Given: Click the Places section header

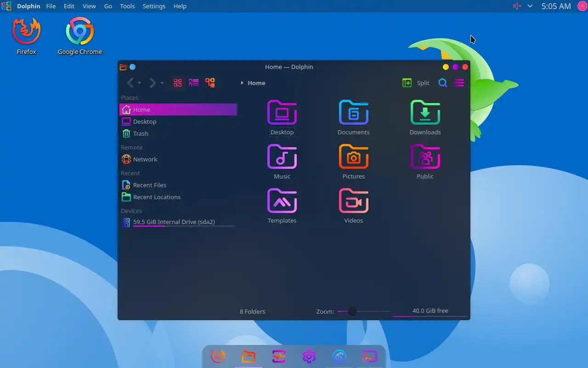Looking at the screenshot, I should click(x=130, y=98).
